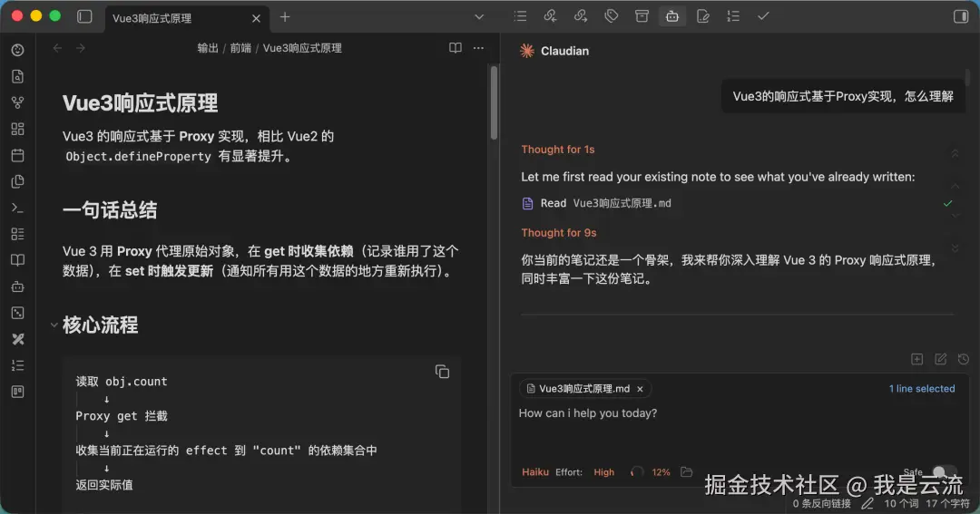Click the 0 条反向链接 status item
980x514 pixels.
(821, 503)
